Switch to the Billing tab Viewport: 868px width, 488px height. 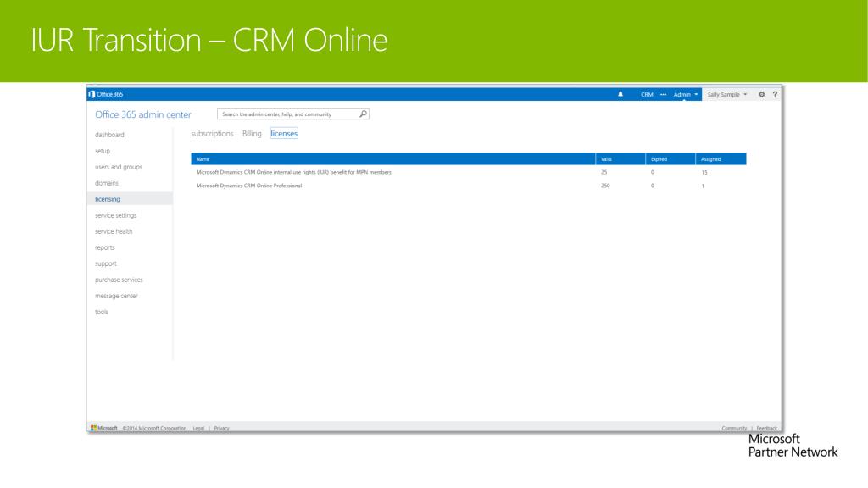(252, 133)
